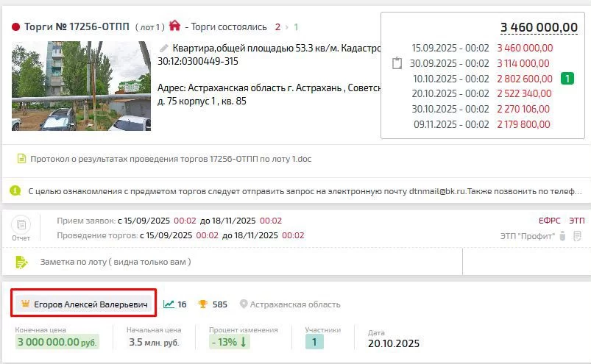This screenshot has height=364, width=591.
Task: Click the address text Астраханская область г. Астрахань
Action: (x=264, y=88)
